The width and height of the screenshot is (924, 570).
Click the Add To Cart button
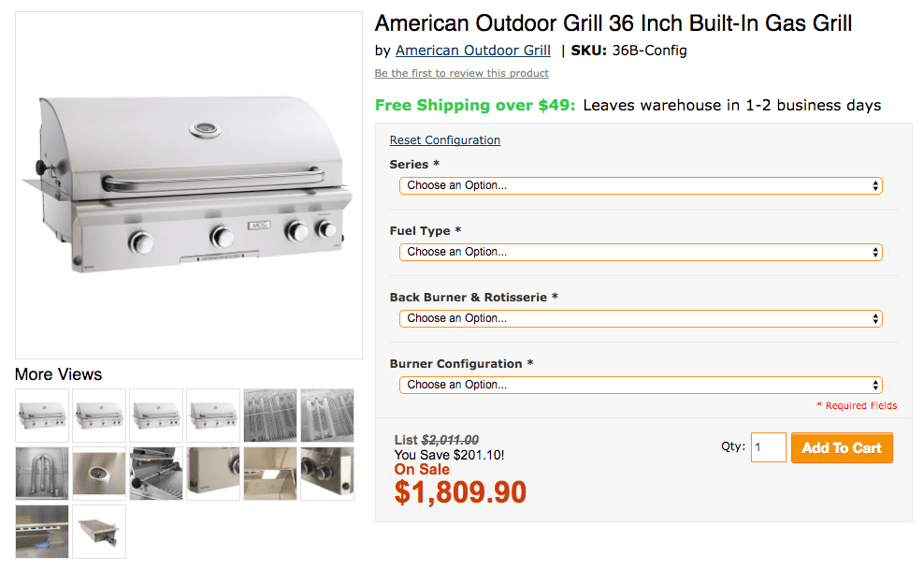click(x=841, y=447)
